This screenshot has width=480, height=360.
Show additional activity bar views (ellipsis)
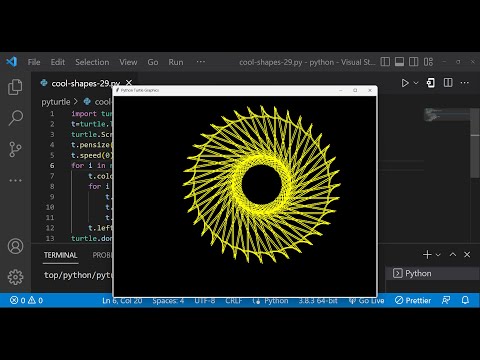click(x=15, y=180)
